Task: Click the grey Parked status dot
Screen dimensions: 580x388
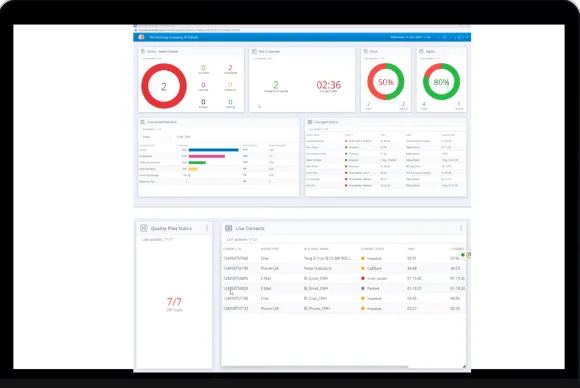Action: point(362,288)
